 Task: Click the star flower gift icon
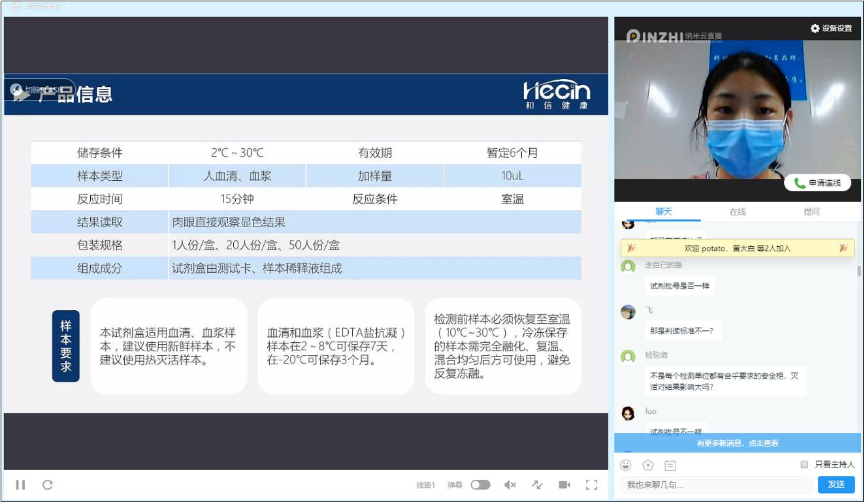point(648,465)
